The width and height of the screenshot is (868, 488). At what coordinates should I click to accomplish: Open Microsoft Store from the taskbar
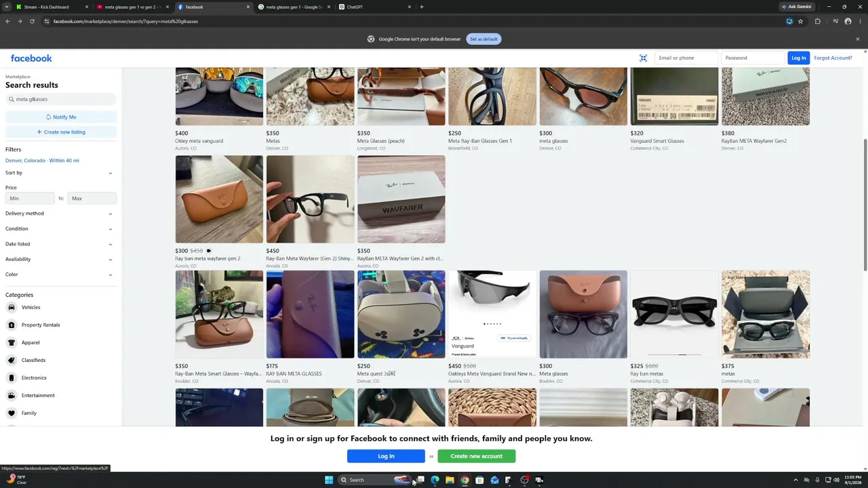(x=479, y=480)
